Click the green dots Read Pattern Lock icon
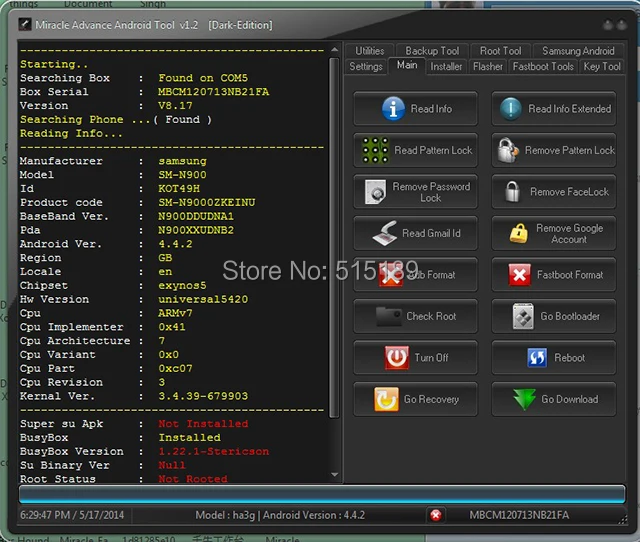The height and width of the screenshot is (542, 640). 375,150
